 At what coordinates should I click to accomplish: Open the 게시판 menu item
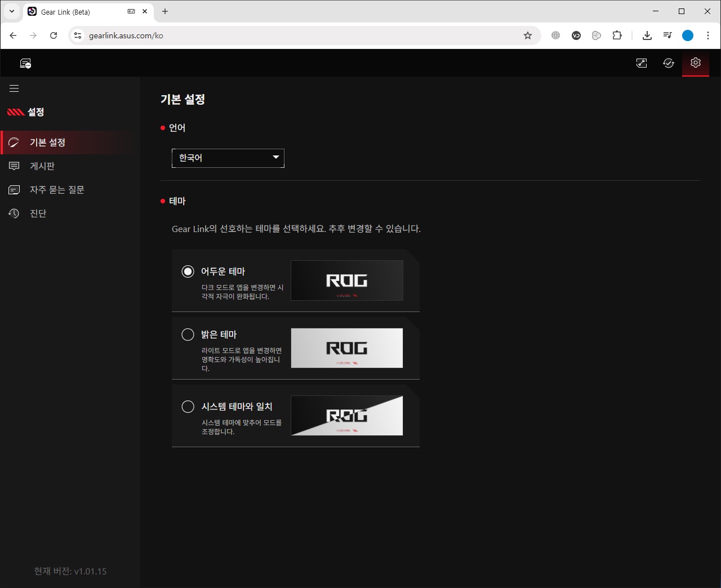pyautogui.click(x=70, y=166)
